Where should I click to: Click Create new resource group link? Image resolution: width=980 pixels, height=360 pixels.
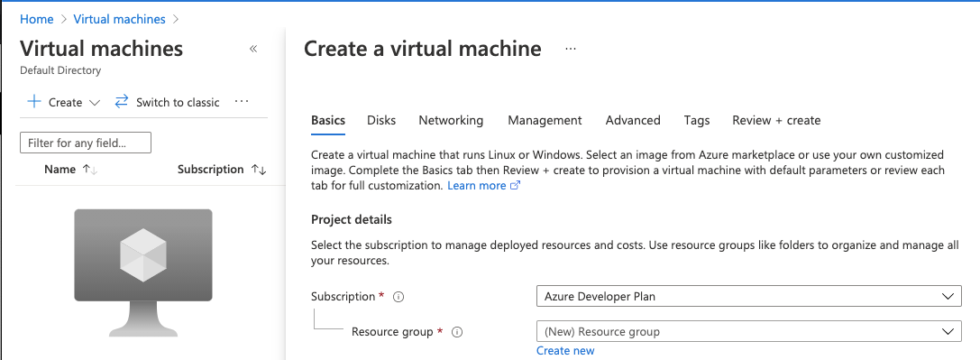coord(565,351)
